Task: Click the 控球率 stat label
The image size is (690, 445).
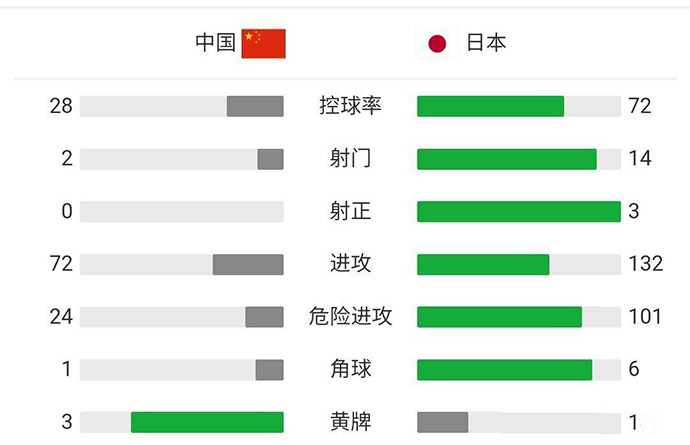Action: [x=350, y=106]
